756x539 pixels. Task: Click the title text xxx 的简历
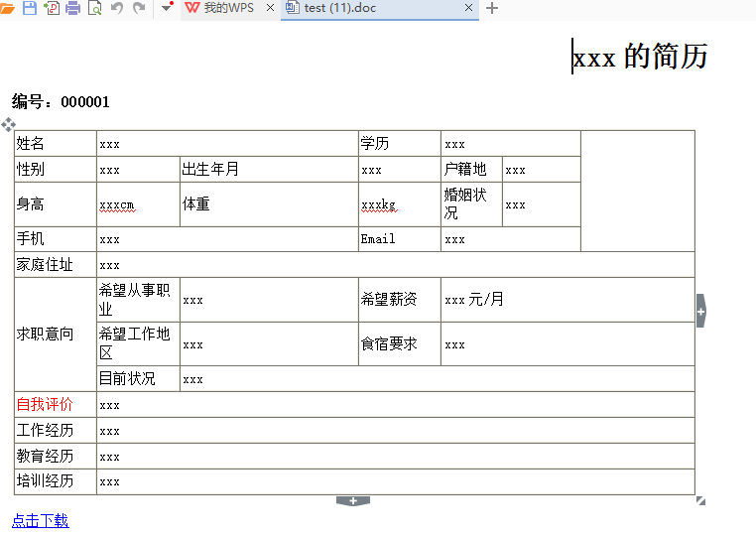point(640,56)
